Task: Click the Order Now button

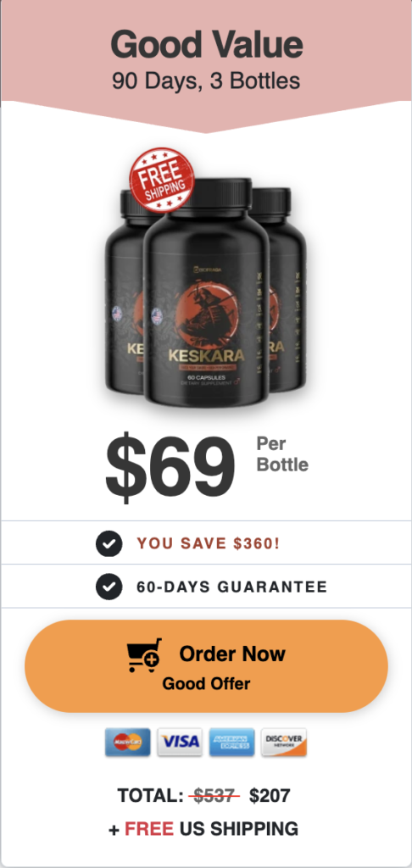Action: [x=206, y=666]
